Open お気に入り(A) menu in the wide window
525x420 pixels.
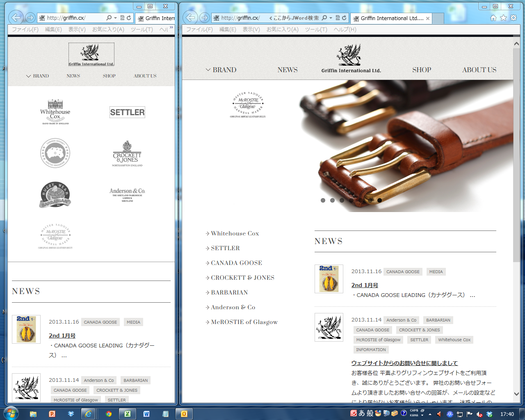click(x=283, y=30)
